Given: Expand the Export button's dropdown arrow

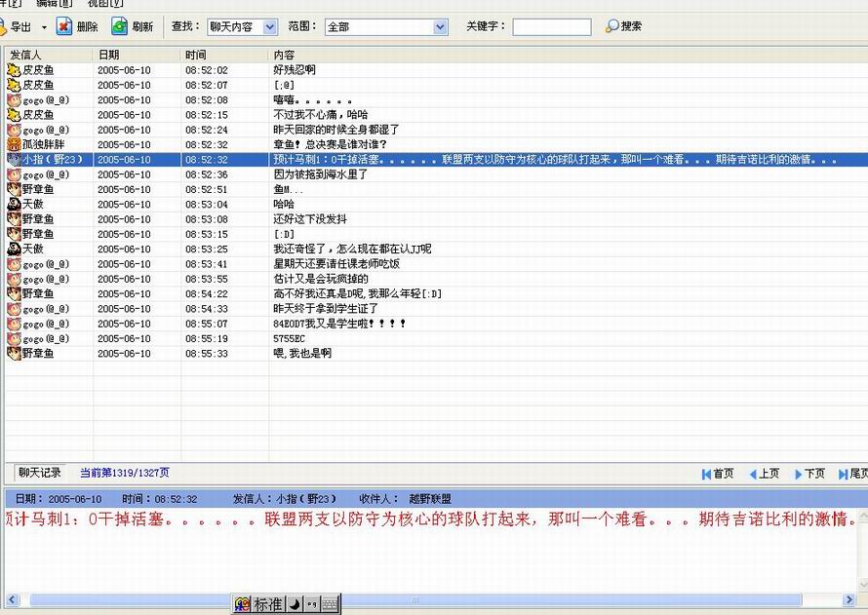Looking at the screenshot, I should pos(44,27).
